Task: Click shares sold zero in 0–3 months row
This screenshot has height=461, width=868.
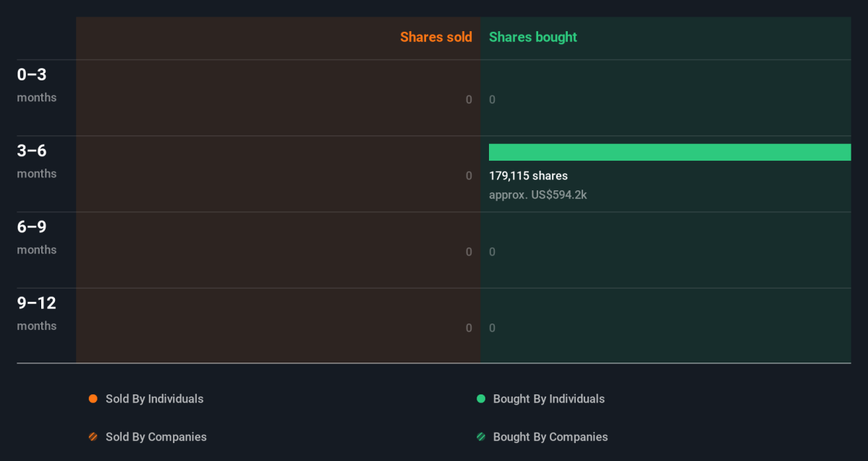Action: pos(469,100)
